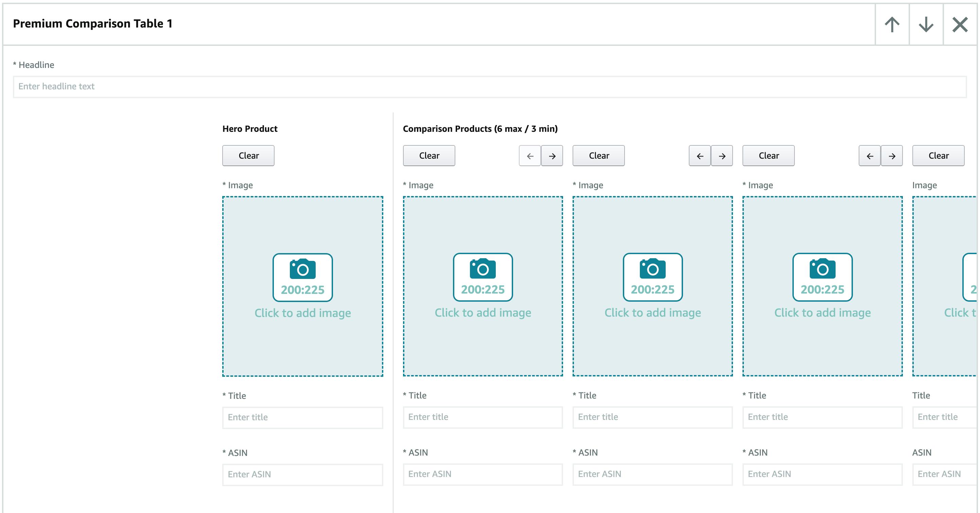Shift second comparison product left
980x513 pixels.
pyautogui.click(x=700, y=156)
